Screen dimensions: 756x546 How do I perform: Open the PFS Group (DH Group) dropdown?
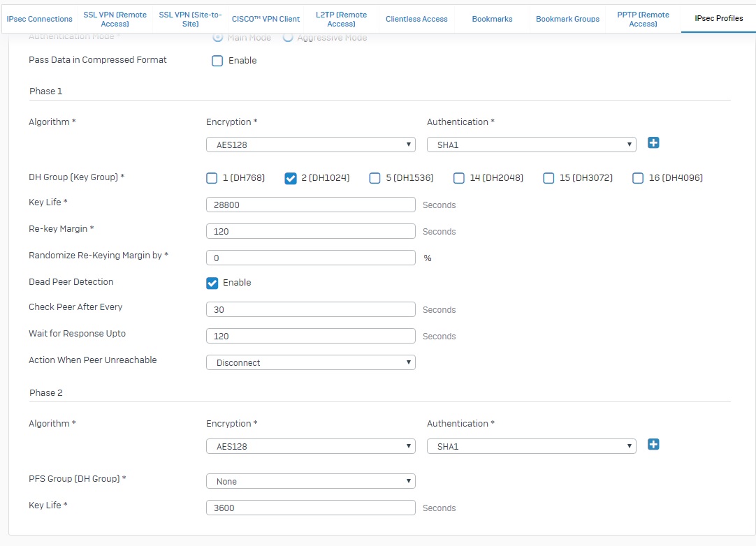point(311,481)
